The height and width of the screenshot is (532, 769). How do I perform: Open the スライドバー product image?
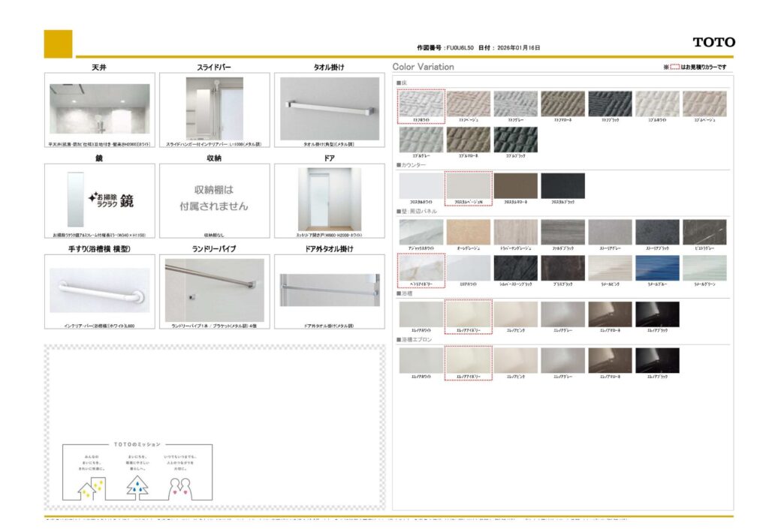point(214,108)
